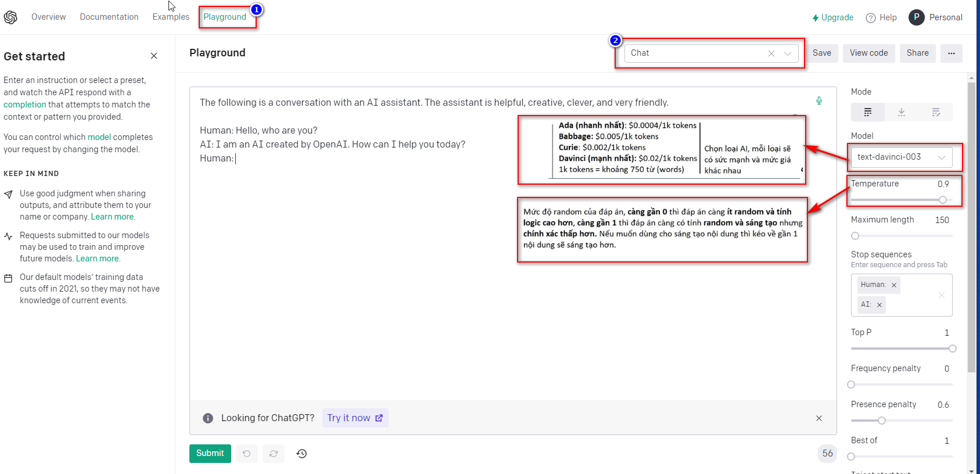
Task: Click Learn more after future models
Action: click(98, 258)
